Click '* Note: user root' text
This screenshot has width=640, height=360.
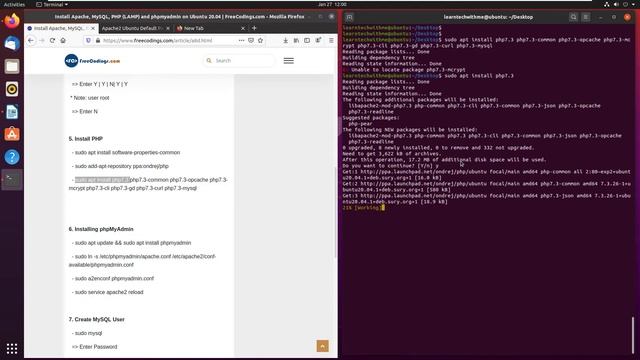(x=90, y=98)
